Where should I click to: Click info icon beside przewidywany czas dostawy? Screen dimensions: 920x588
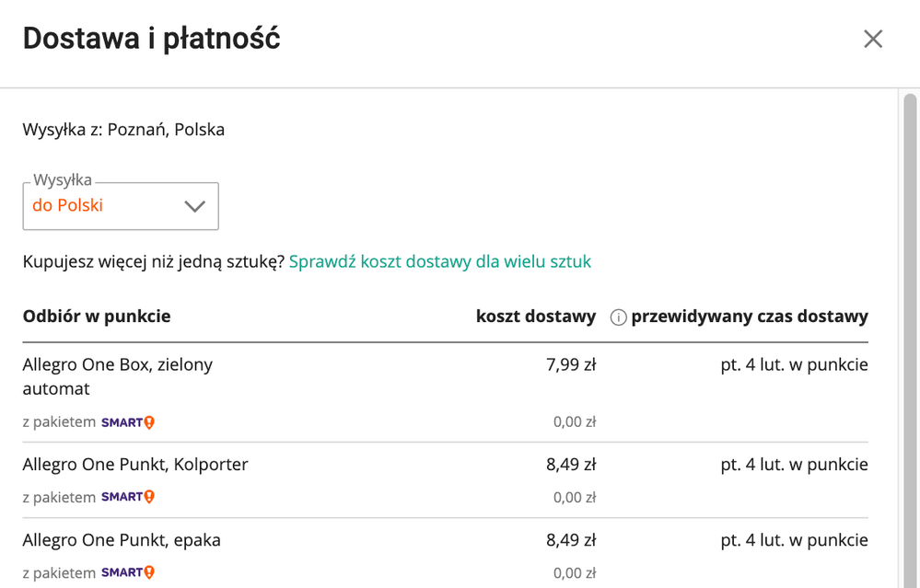[619, 317]
